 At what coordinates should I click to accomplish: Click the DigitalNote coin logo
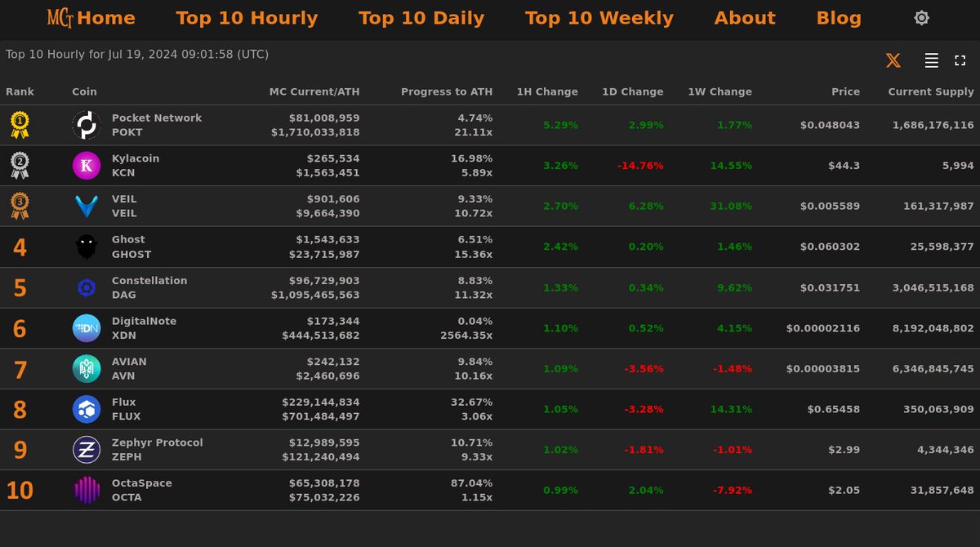87,328
